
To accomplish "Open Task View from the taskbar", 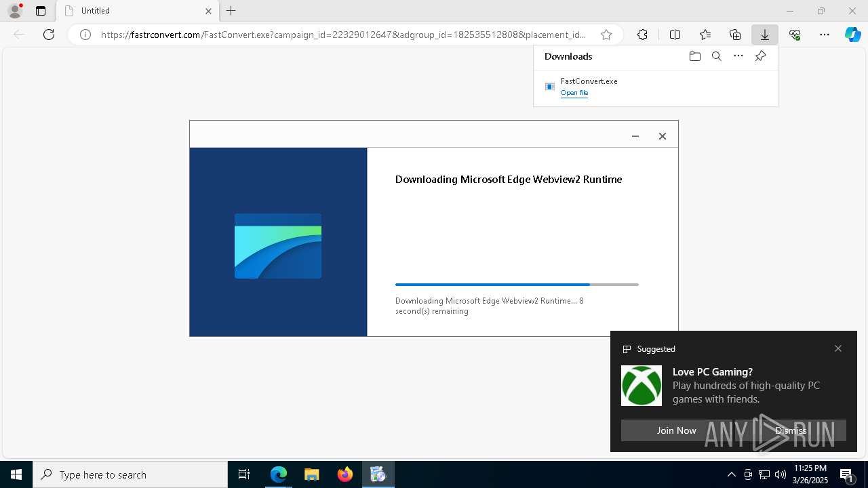I will pyautogui.click(x=244, y=474).
